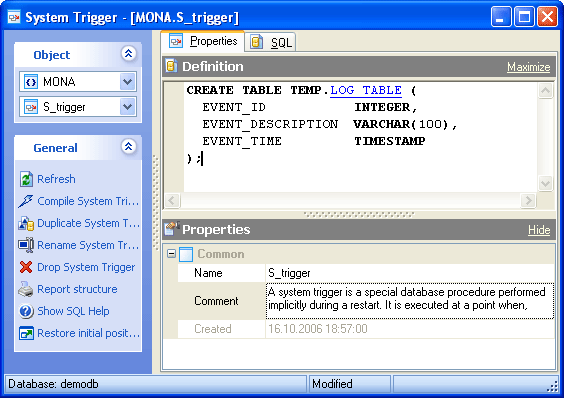The image size is (564, 398).
Task: Switch to the SQL tab
Action: (x=270, y=42)
